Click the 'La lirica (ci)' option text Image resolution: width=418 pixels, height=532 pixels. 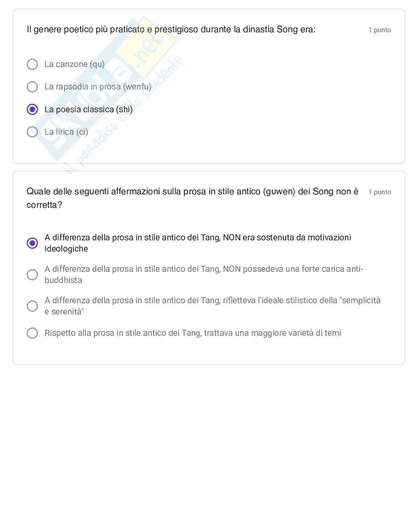point(66,132)
